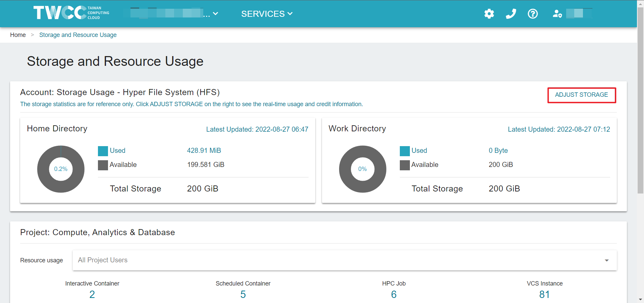The height and width of the screenshot is (303, 644).
Task: Open the user account settings icon
Action: pos(557,14)
